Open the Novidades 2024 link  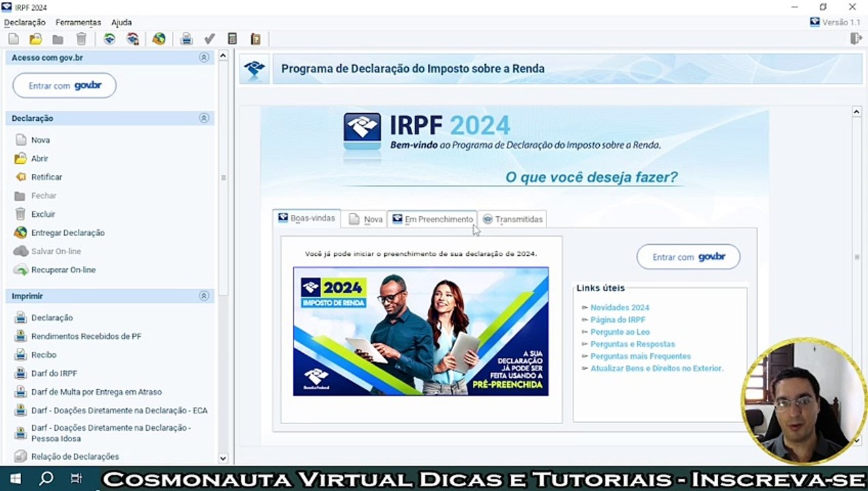click(620, 308)
